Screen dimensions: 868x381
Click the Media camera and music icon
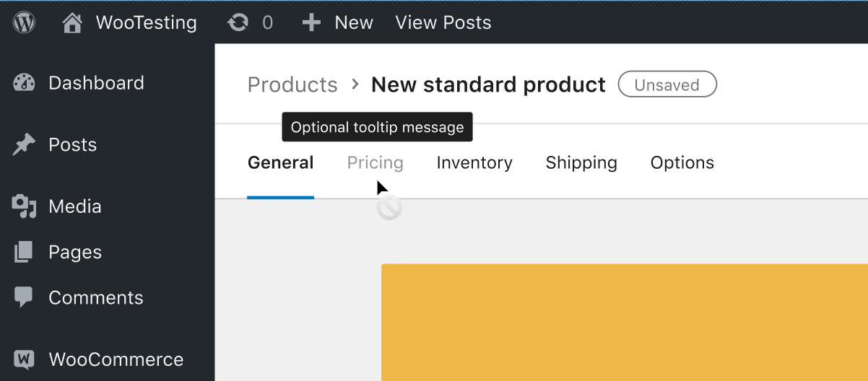click(x=24, y=206)
